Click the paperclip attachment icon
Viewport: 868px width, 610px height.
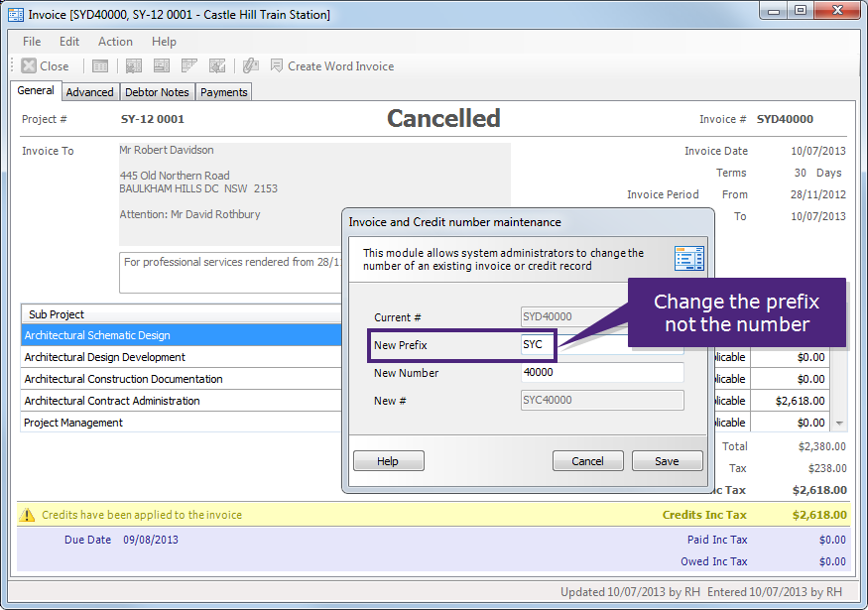tap(249, 65)
